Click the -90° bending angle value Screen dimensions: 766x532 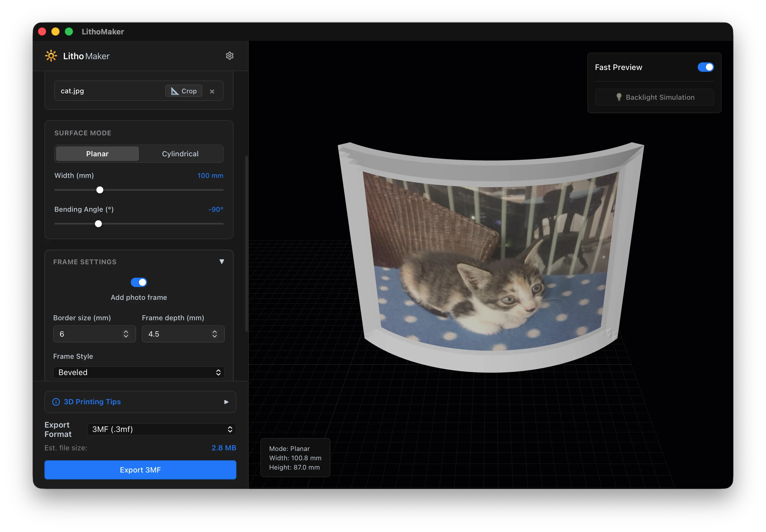point(216,210)
